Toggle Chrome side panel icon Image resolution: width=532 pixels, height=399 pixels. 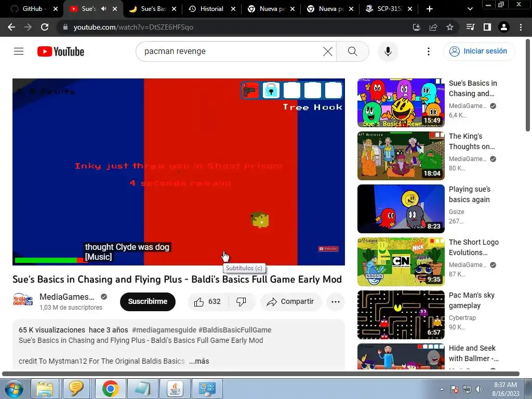[487, 27]
